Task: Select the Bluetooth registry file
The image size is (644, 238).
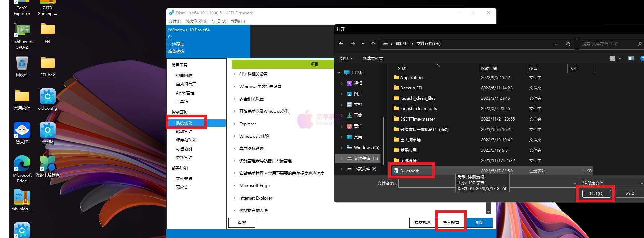Action: coord(492,171)
